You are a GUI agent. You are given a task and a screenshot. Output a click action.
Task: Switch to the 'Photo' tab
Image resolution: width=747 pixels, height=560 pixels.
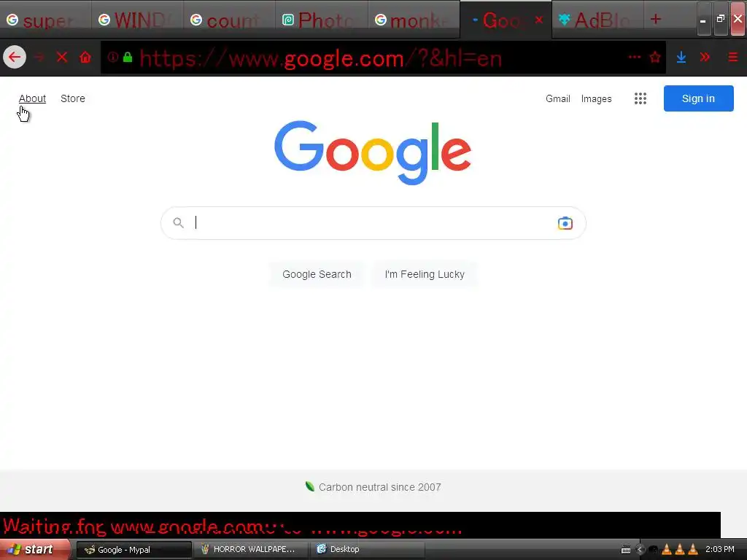point(322,20)
